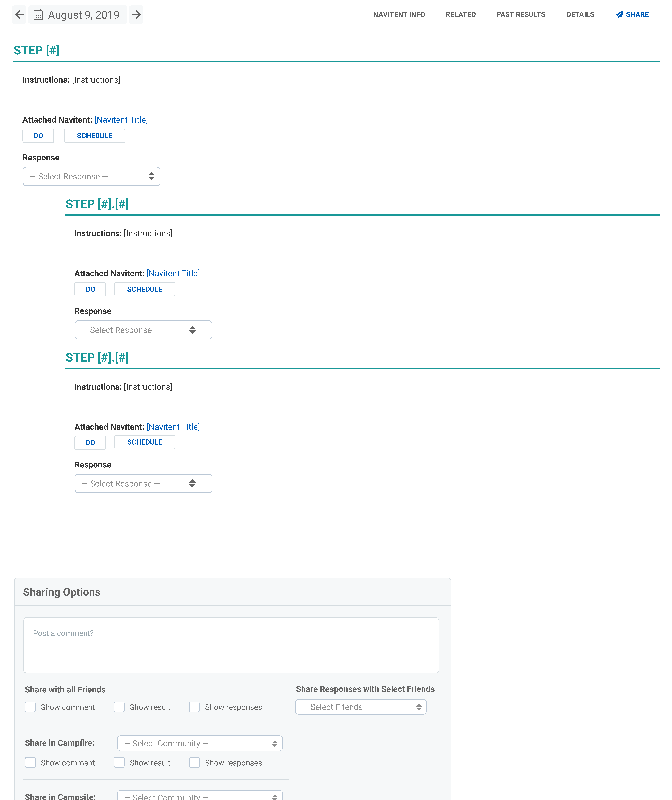Viewport: 672px width, 800px height.
Task: Click the Sharing Options heading
Action: [x=62, y=592]
